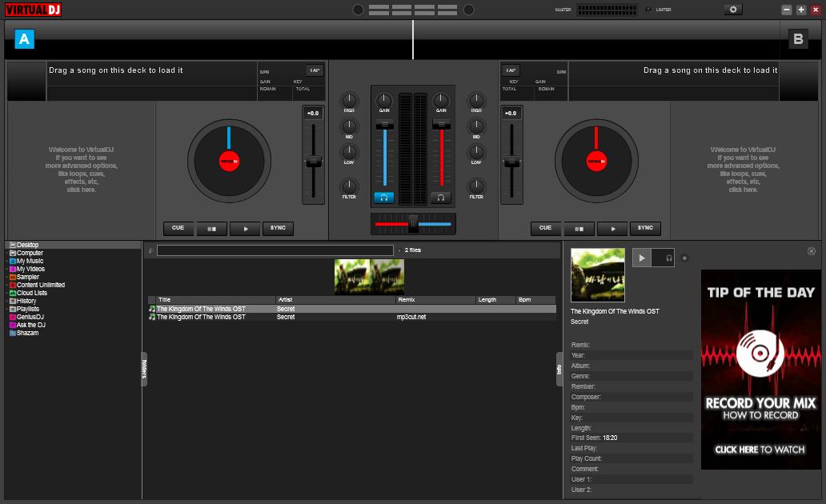Collapse the folders sidebar using its handle
826x504 pixels.
(144, 369)
